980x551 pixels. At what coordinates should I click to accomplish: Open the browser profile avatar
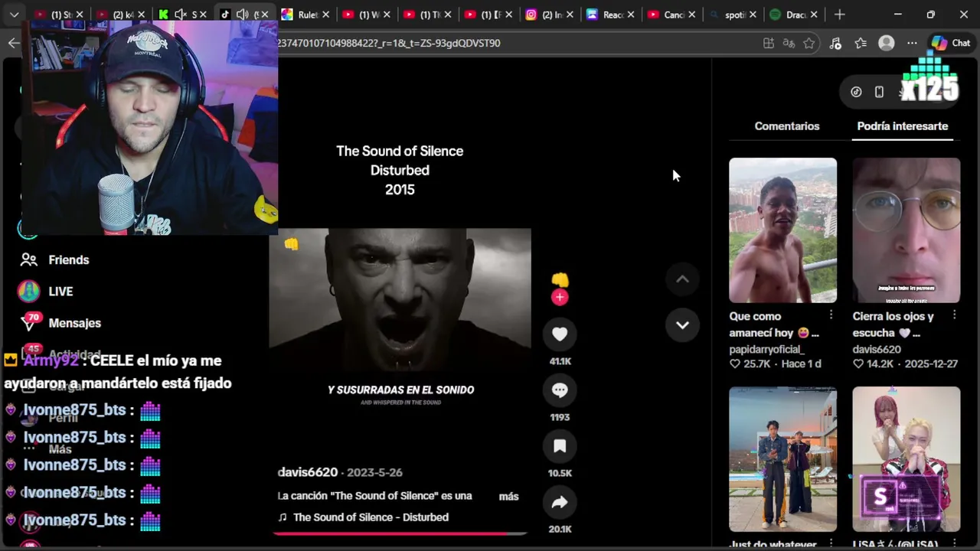coord(887,44)
